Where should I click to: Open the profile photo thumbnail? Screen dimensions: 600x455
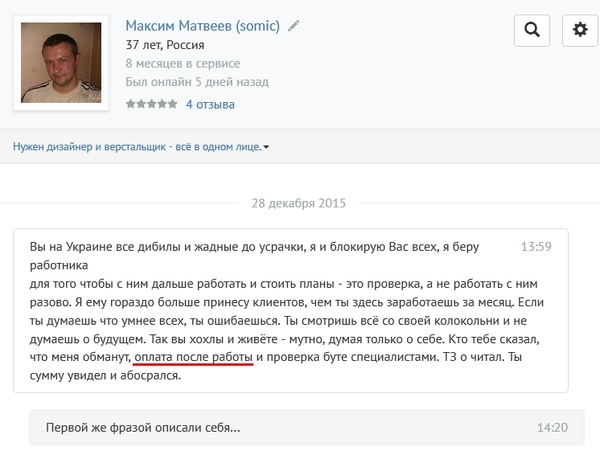click(x=61, y=63)
